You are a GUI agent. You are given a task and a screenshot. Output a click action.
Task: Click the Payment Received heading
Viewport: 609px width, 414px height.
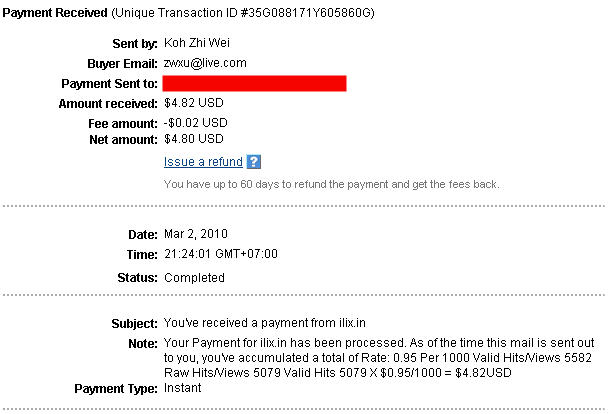click(x=55, y=13)
